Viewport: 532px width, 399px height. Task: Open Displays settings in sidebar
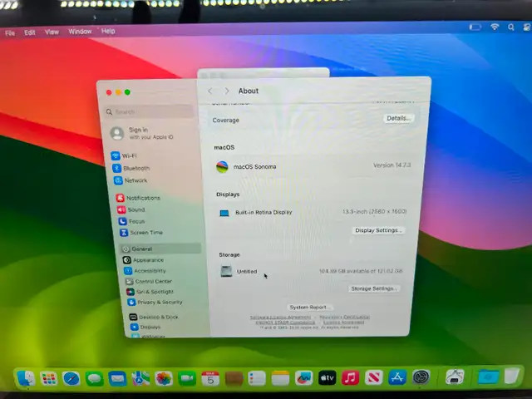click(145, 327)
